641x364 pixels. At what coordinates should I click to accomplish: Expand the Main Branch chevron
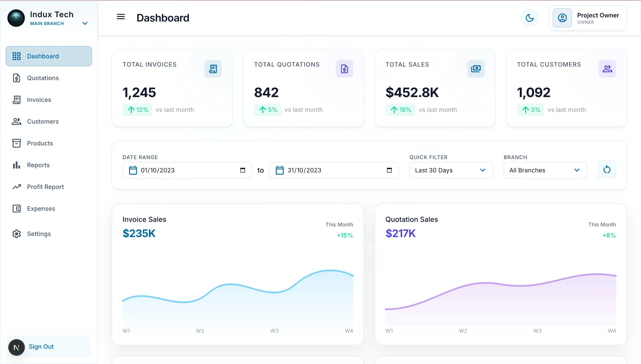click(x=85, y=23)
